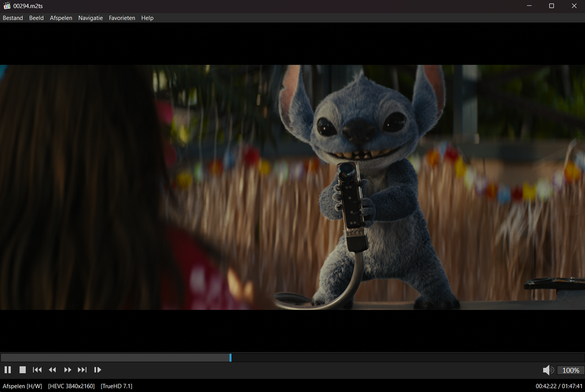Click the rewind double-arrow button

52,369
